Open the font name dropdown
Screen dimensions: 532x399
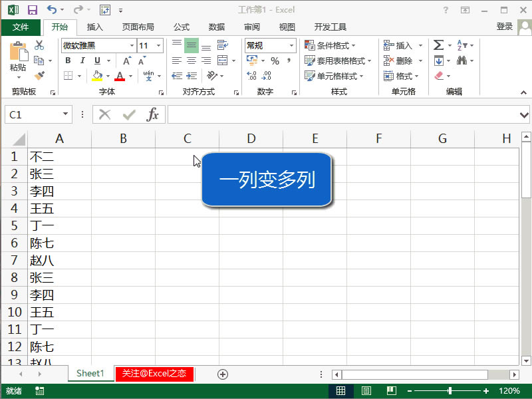click(131, 45)
